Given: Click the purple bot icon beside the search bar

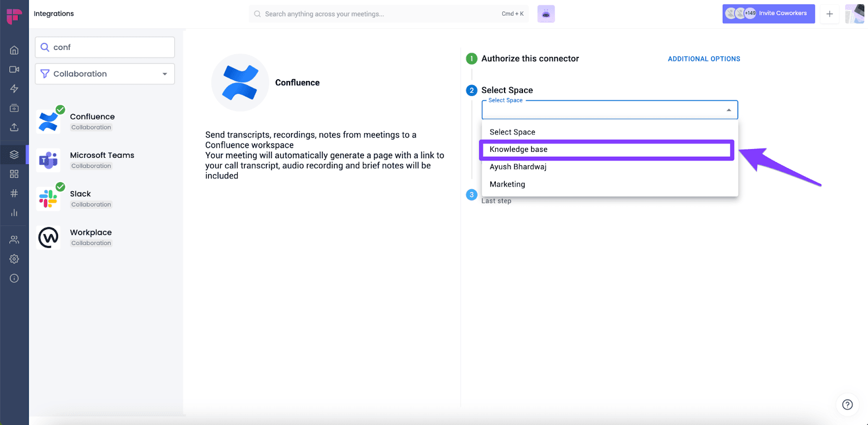Looking at the screenshot, I should tap(546, 14).
